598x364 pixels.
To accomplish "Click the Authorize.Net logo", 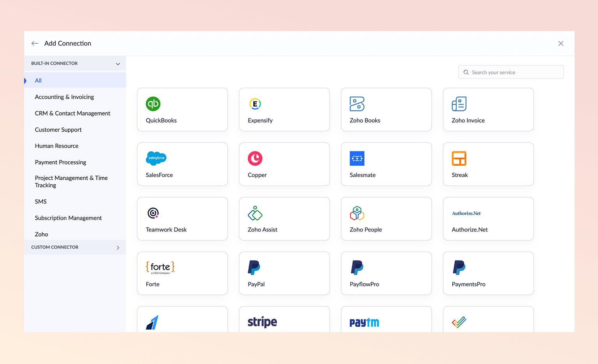I will point(466,213).
